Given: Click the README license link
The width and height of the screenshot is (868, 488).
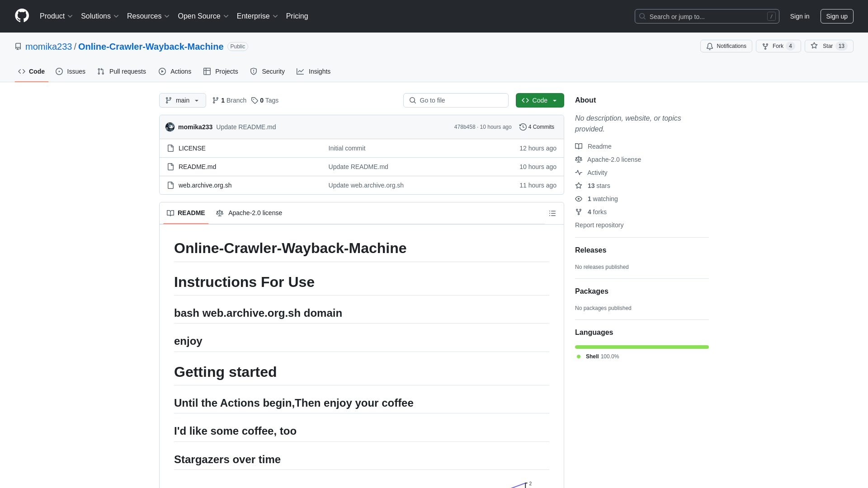Looking at the screenshot, I should point(249,213).
